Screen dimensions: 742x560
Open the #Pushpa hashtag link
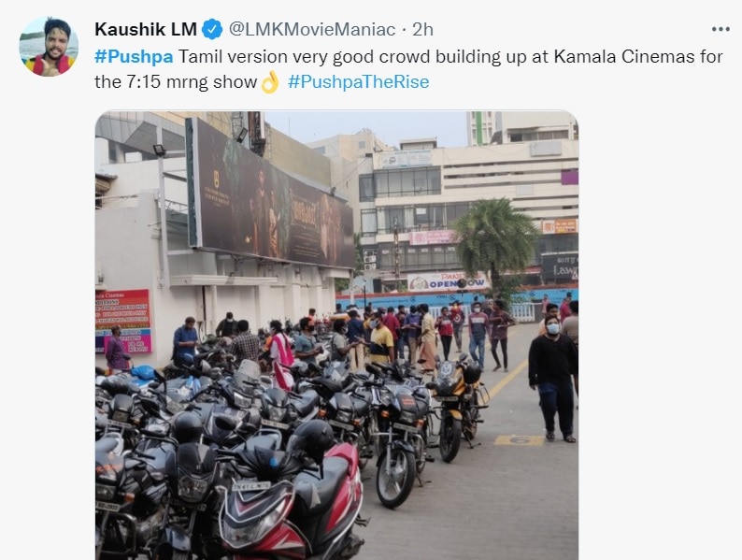click(x=134, y=56)
